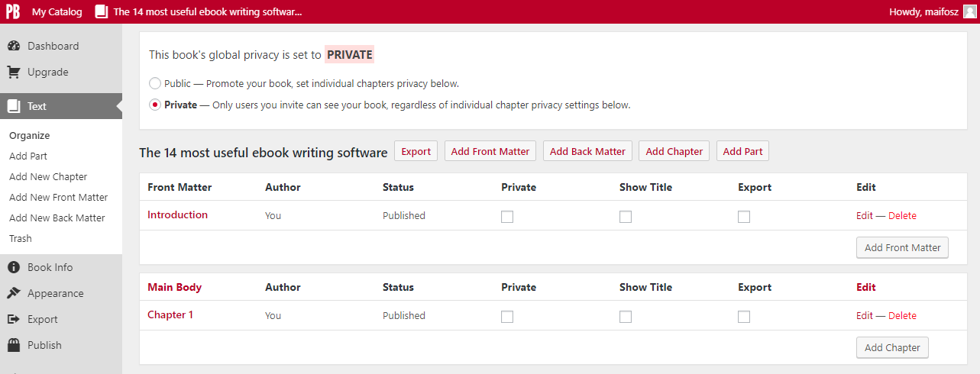Select the Public privacy radio button
The width and height of the screenshot is (980, 374).
pos(155,83)
